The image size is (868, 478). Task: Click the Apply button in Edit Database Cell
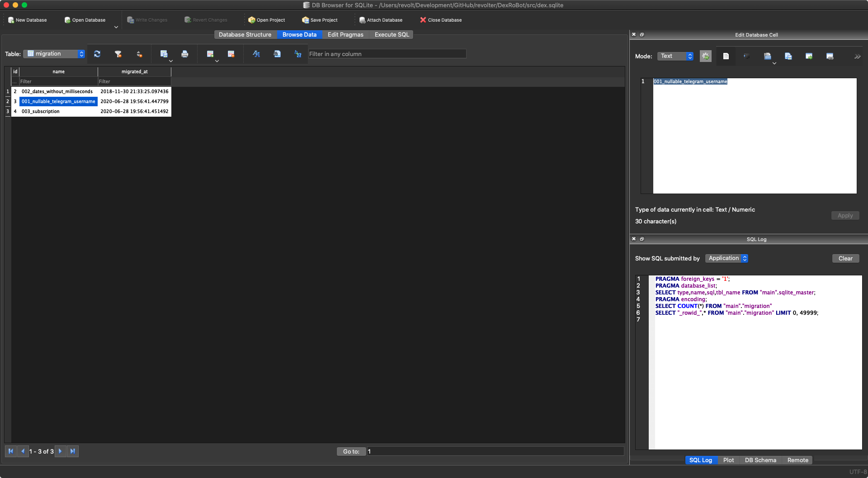845,216
